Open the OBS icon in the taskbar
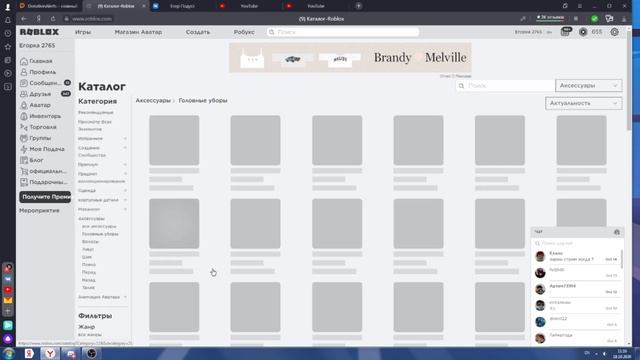 click(x=91, y=353)
